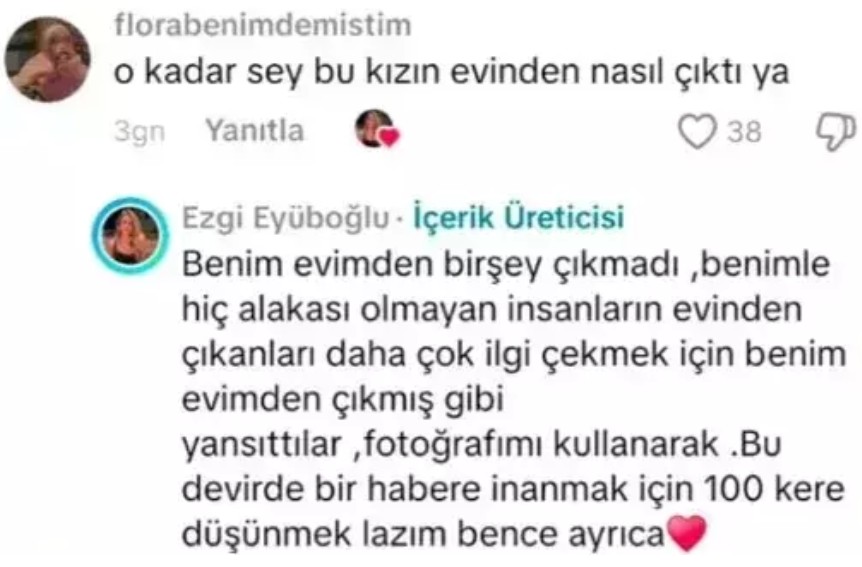Tap the thumbs-down dislike icon

point(835,132)
